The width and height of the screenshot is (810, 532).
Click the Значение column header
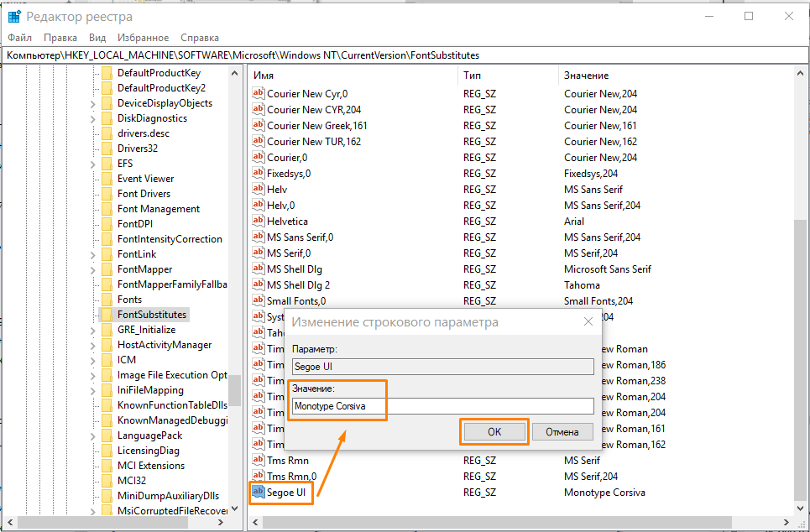tap(677, 76)
